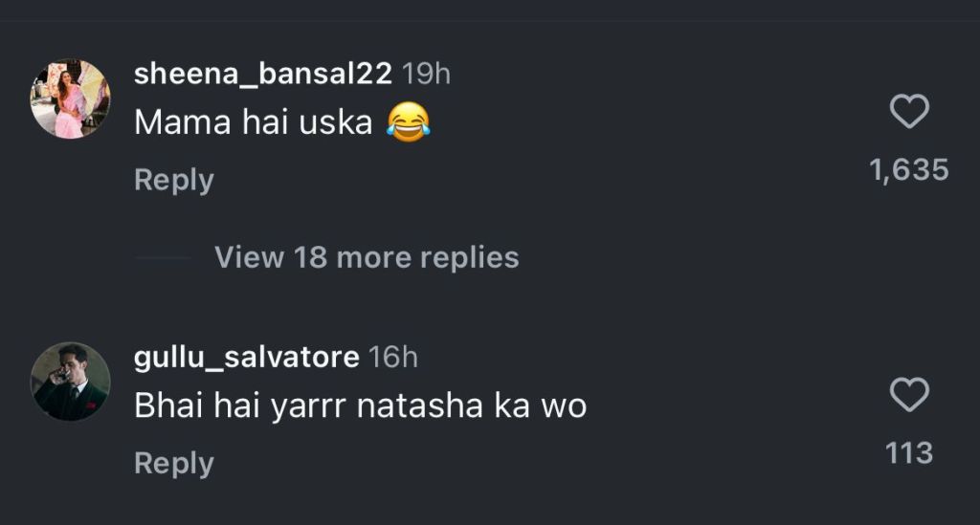
Task: Select the word 'yarrr' in the comment
Action: (x=305, y=406)
